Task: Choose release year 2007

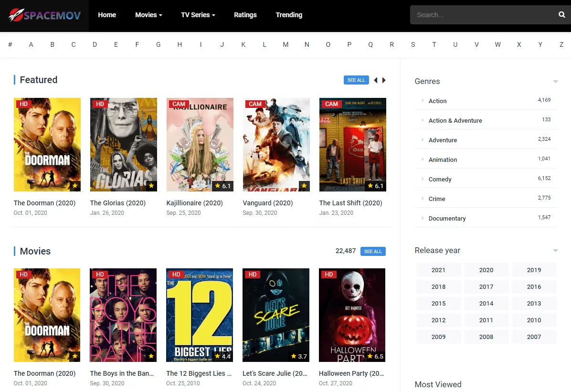Action: pos(534,337)
